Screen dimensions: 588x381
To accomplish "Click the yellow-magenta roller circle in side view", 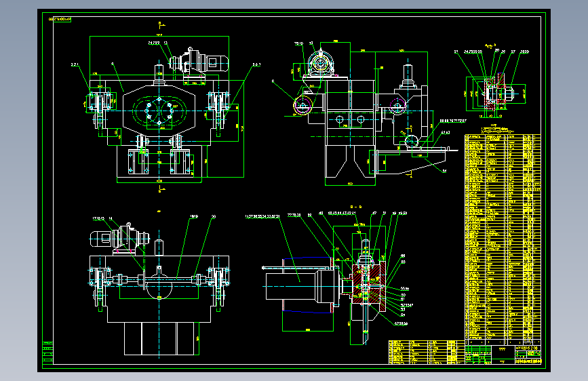I will (x=302, y=105).
